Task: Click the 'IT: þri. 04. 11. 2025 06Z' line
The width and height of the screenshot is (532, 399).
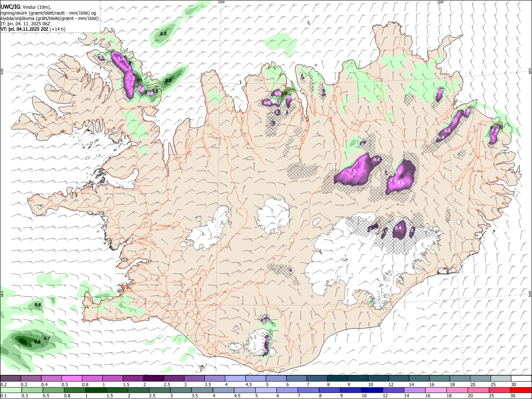Action: (25, 24)
